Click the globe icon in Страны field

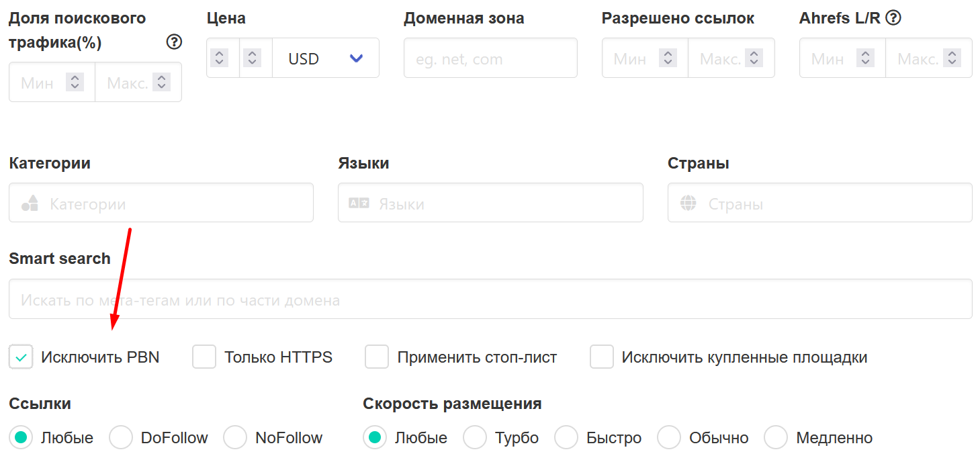(x=688, y=203)
